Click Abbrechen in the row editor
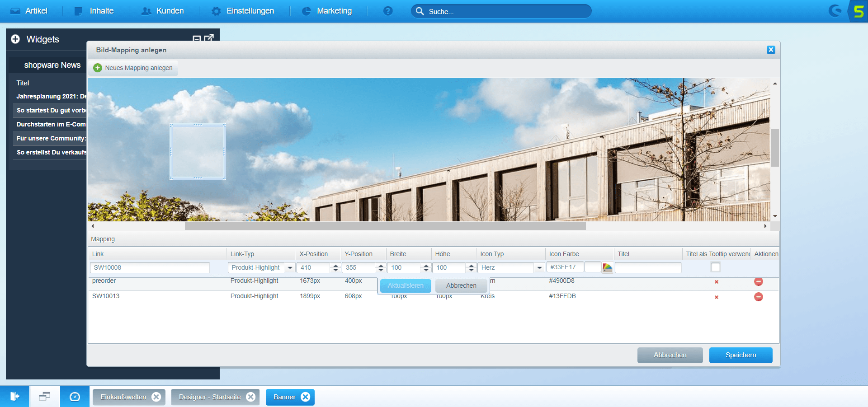This screenshot has width=868, height=407. coord(461,285)
